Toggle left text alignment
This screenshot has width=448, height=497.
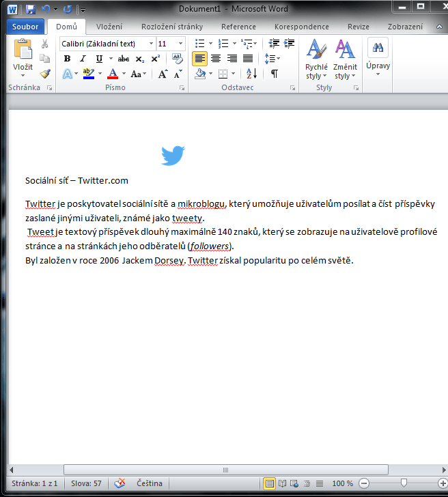point(199,59)
